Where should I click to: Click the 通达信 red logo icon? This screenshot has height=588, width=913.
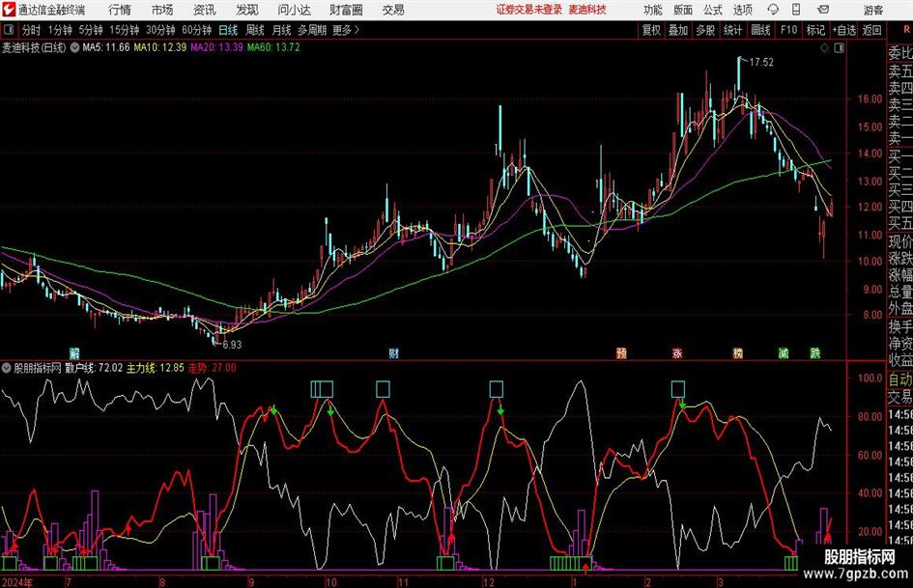point(9,10)
